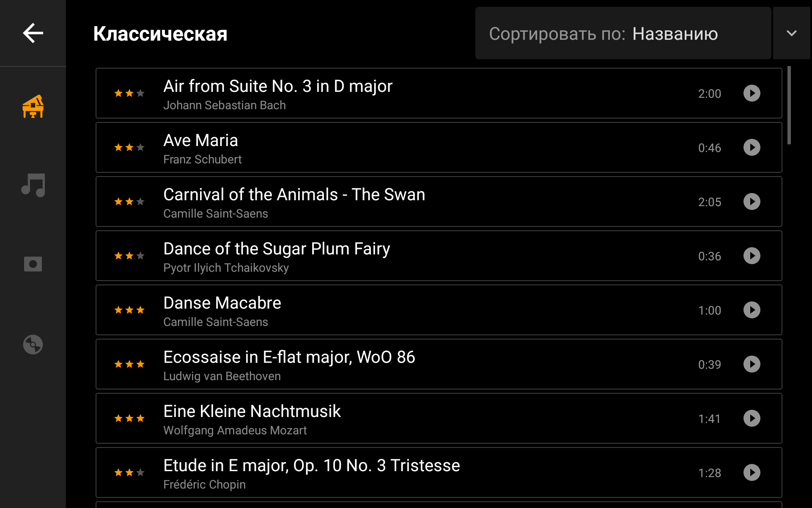Go back using the left arrow
Viewport: 812px width, 508px height.
pos(33,33)
